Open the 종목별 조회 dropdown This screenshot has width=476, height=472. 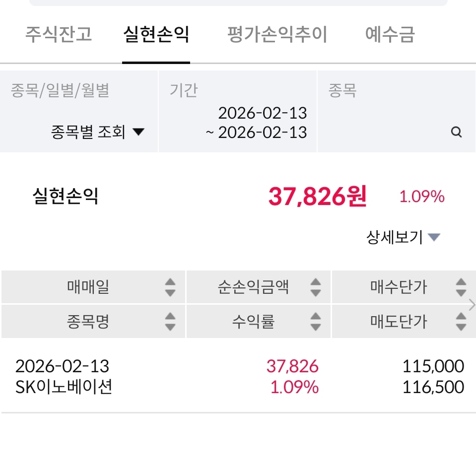pyautogui.click(x=97, y=132)
